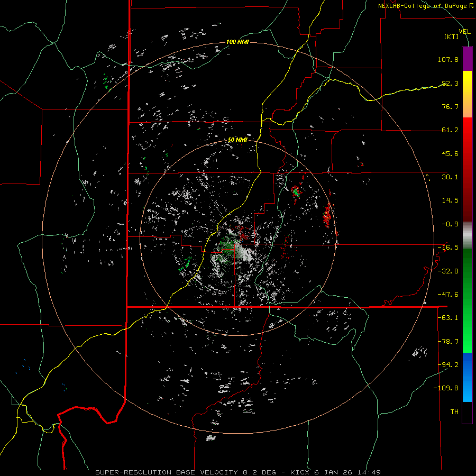Select the -78.7 scale label
The image size is (476, 476).
pyautogui.click(x=448, y=342)
